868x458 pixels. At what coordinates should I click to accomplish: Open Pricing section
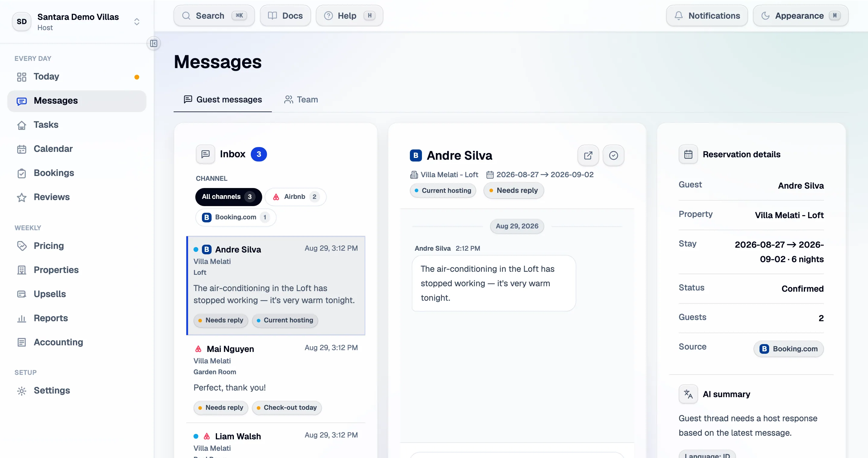77,246
